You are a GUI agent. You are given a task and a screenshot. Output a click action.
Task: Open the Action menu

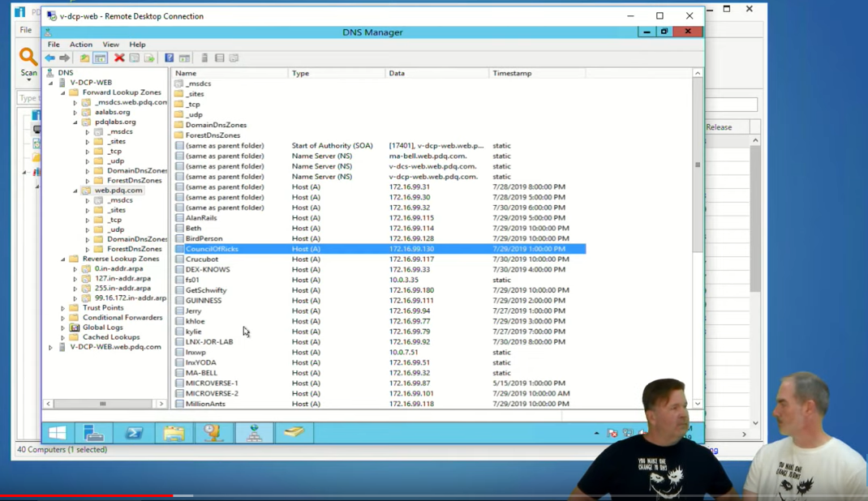point(81,45)
